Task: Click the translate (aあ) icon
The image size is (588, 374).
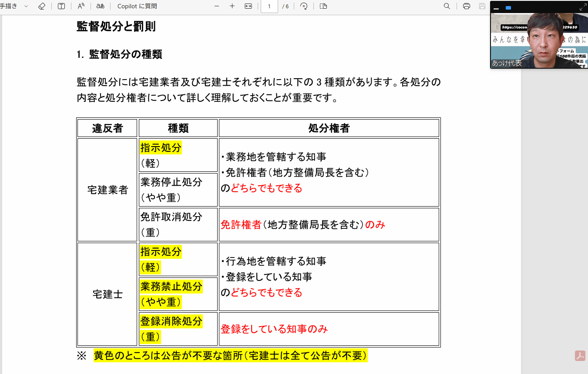Action: (x=101, y=6)
